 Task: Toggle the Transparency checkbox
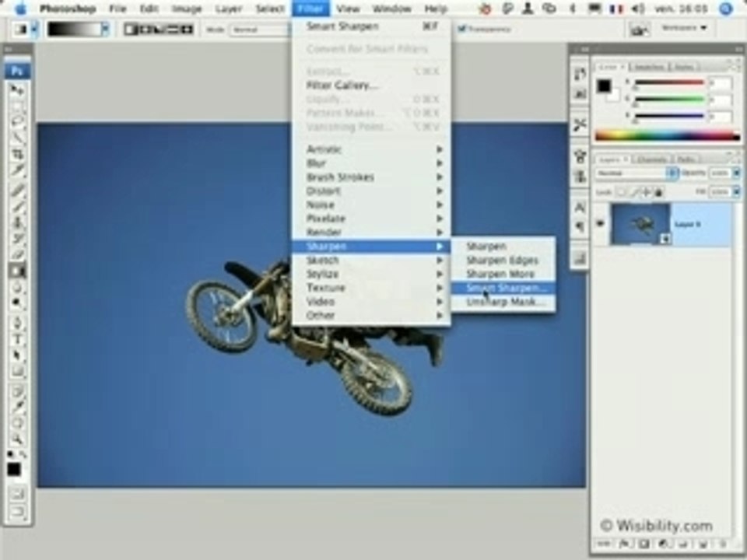point(461,29)
